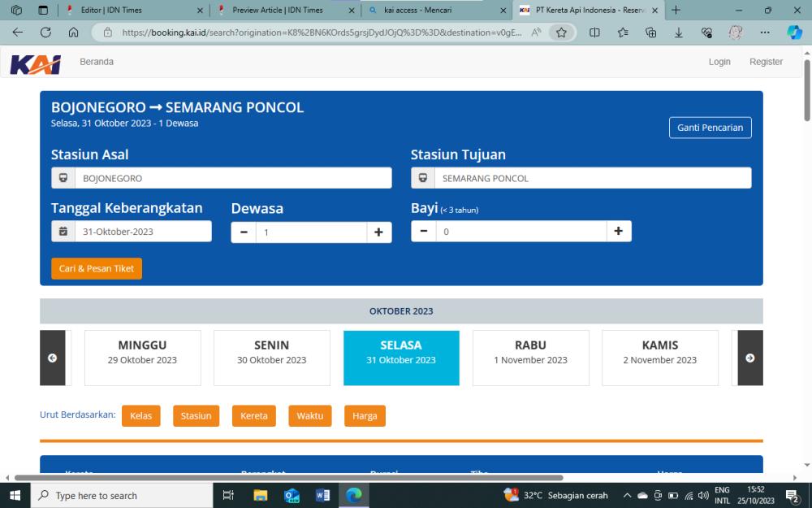The width and height of the screenshot is (812, 508).
Task: Increase the Bayi passenger count
Action: 618,231
